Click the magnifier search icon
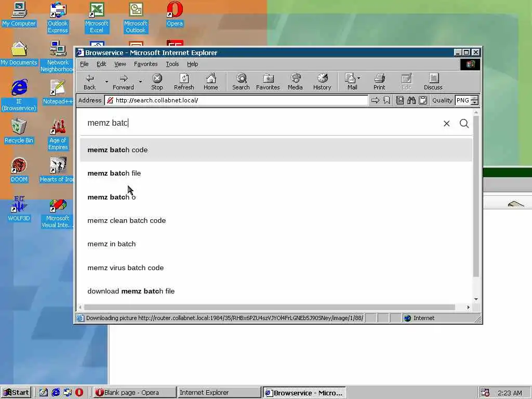The height and width of the screenshot is (399, 532). [464, 124]
